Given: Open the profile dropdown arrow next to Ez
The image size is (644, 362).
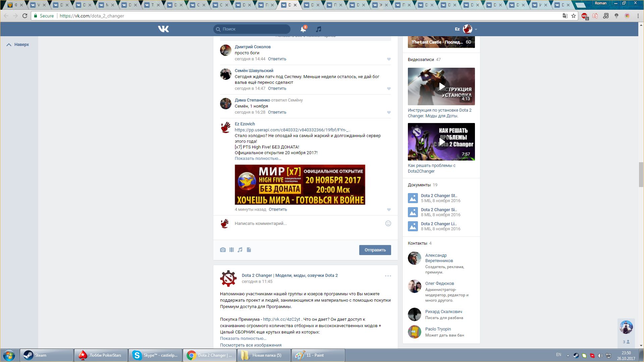Looking at the screenshot, I should (x=476, y=29).
